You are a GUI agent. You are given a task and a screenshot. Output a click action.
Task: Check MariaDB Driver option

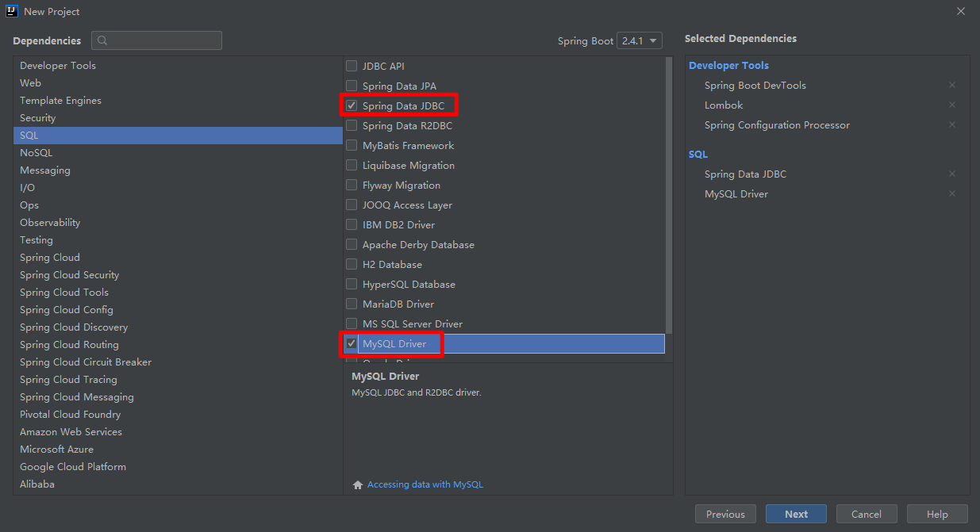(x=352, y=304)
